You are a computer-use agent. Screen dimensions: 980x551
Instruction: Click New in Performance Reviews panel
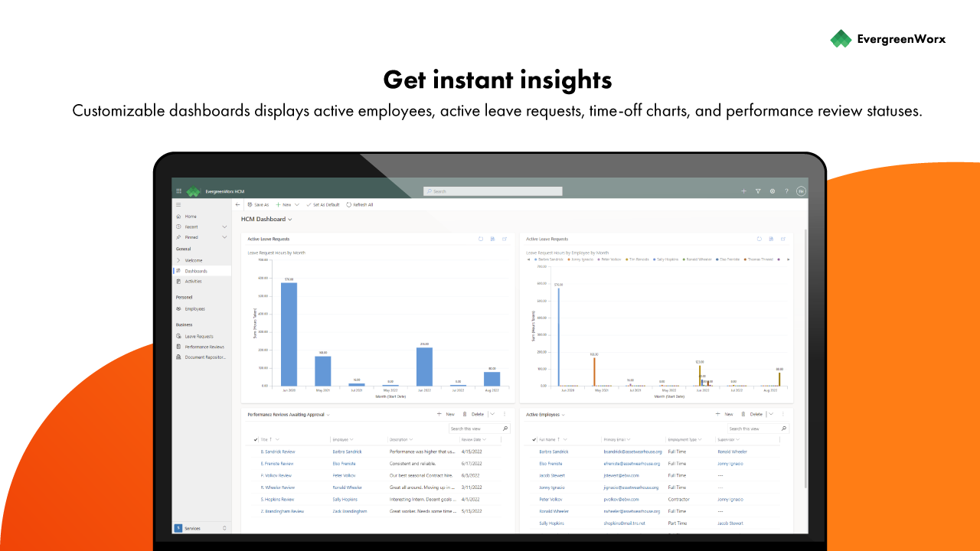(x=446, y=414)
